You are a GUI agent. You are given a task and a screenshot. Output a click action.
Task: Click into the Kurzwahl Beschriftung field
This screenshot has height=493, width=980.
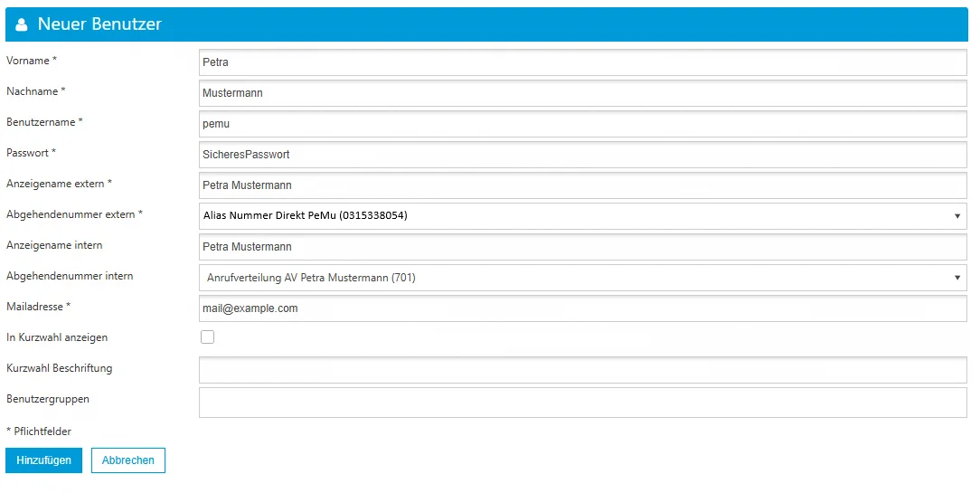[582, 370]
